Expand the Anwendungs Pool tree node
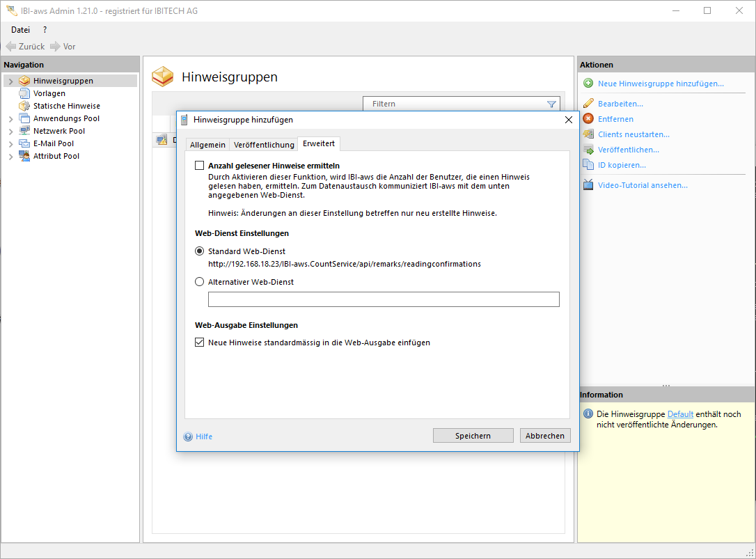The height and width of the screenshot is (559, 756). point(10,119)
